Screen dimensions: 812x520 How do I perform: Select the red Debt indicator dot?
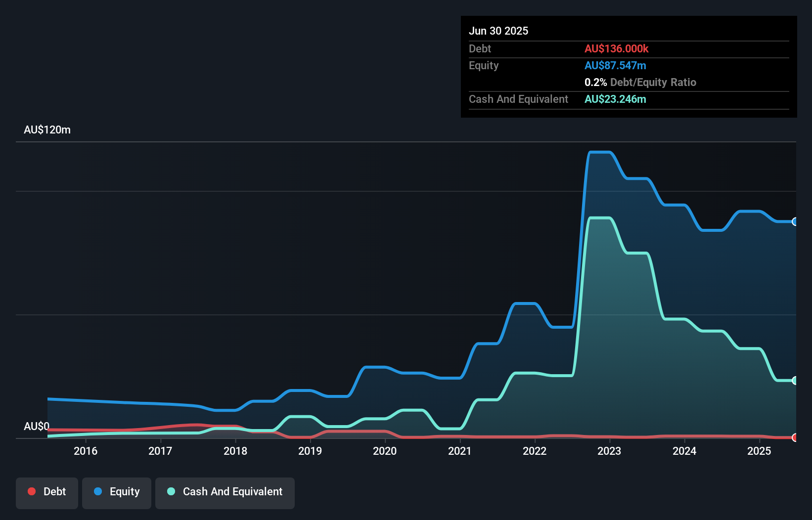tap(32, 491)
